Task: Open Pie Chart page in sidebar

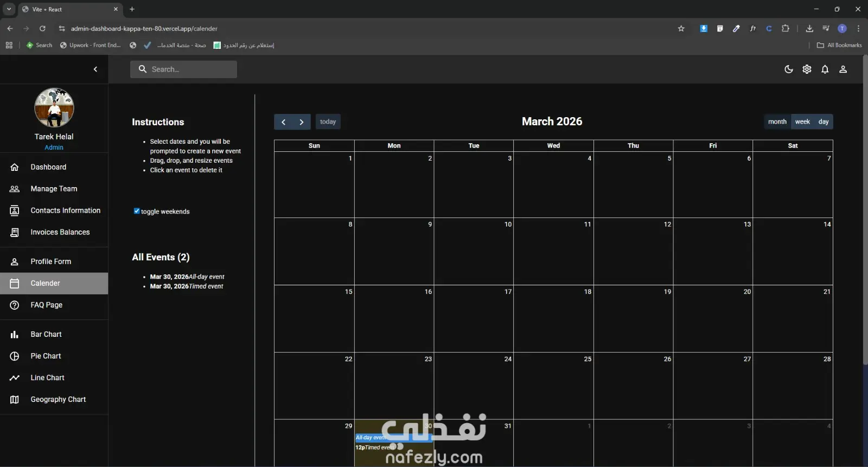Action: [x=54, y=356]
